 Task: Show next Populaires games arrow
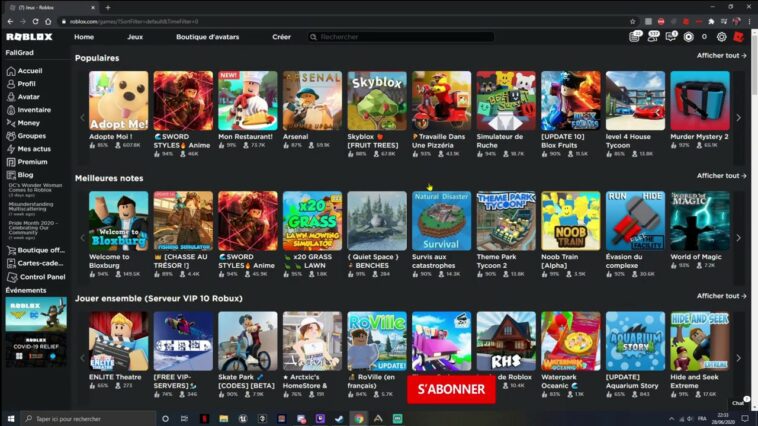[x=738, y=118]
